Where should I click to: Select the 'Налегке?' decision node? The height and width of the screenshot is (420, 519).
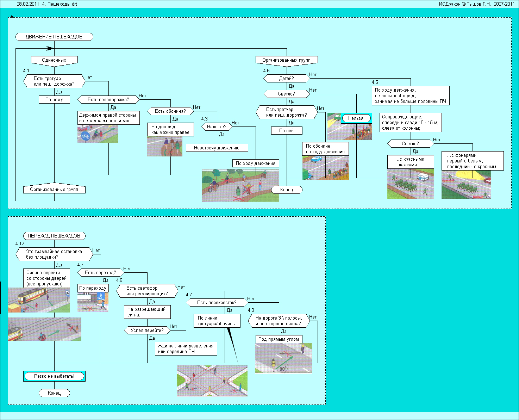(217, 126)
